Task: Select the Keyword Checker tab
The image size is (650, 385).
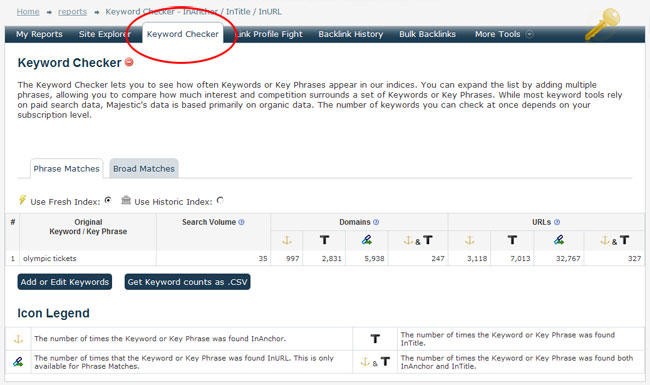Action: click(x=182, y=34)
